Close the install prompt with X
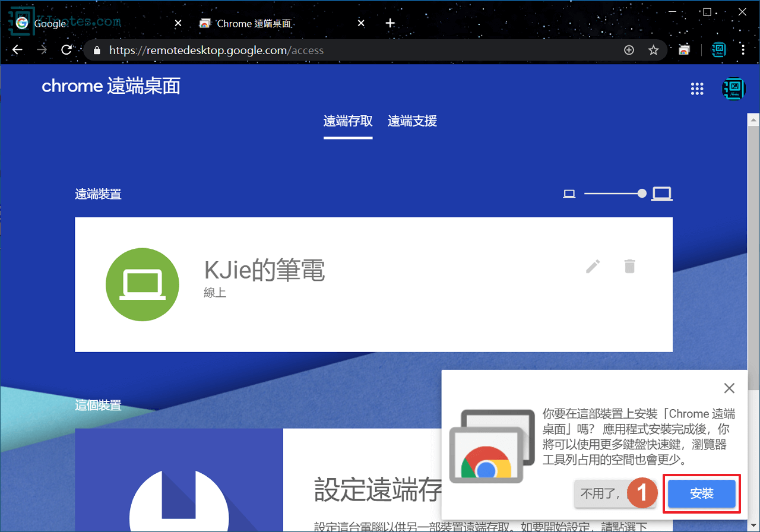 pyautogui.click(x=729, y=388)
